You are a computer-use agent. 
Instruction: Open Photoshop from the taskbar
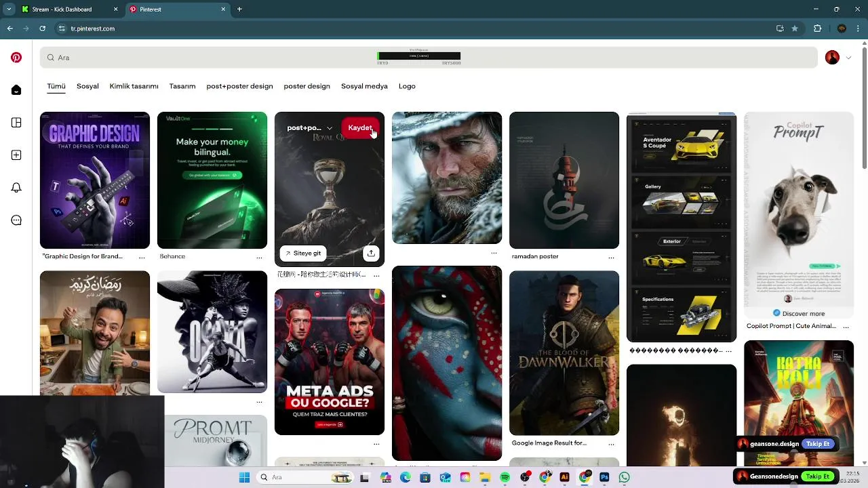604,477
